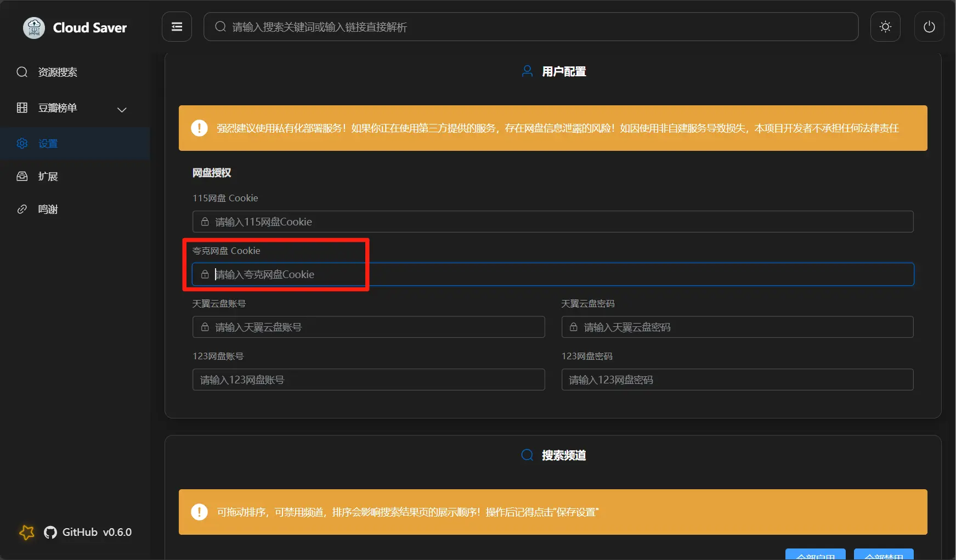Viewport: 956px width, 560px height.
Task: Click the 全部启用 button
Action: [815, 555]
